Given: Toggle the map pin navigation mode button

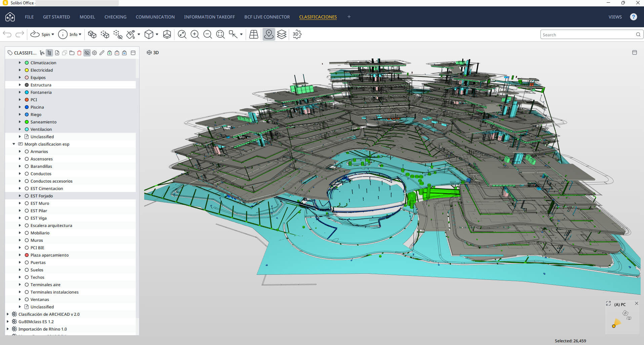Looking at the screenshot, I should coord(269,34).
